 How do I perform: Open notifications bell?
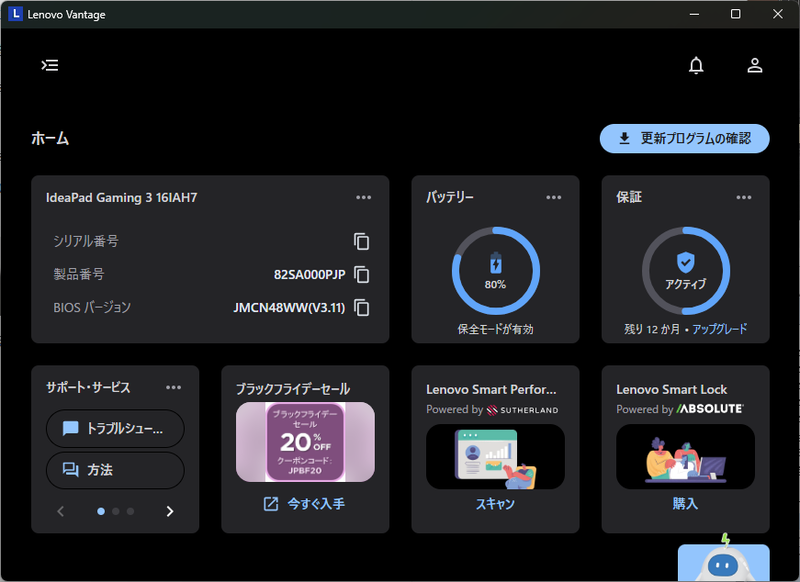[x=696, y=65]
